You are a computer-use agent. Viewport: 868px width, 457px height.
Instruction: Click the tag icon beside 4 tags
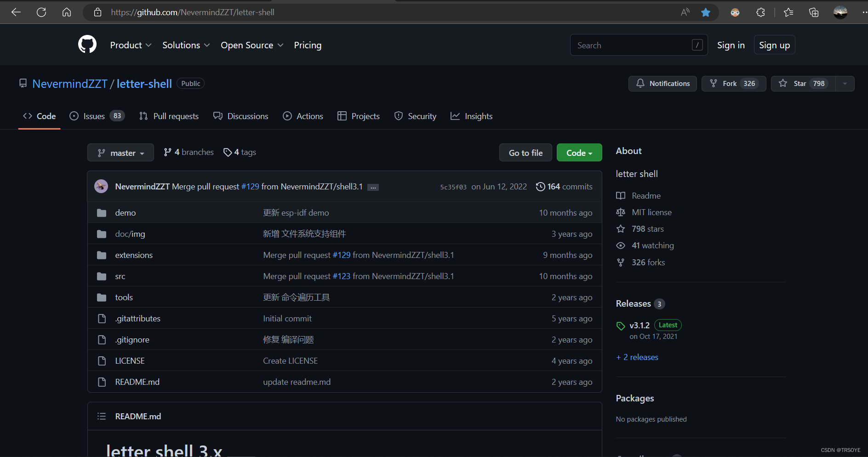click(228, 152)
